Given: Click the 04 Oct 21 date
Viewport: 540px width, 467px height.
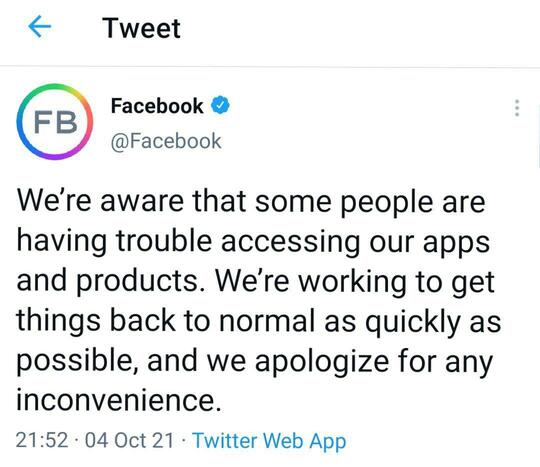Looking at the screenshot, I should (129, 440).
